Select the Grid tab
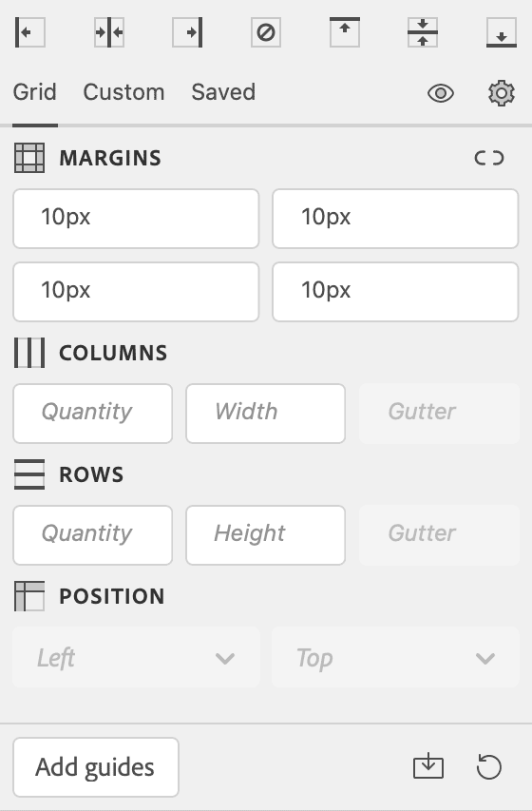 pyautogui.click(x=34, y=92)
